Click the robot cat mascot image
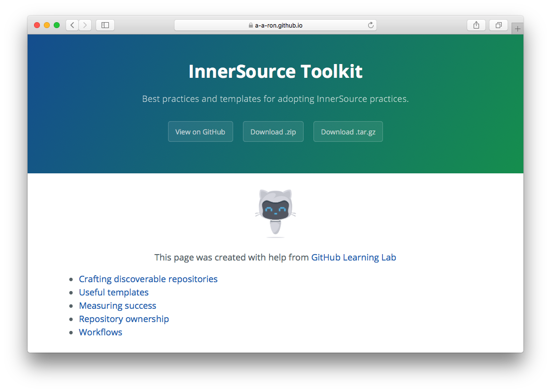The width and height of the screenshot is (551, 392). [275, 213]
